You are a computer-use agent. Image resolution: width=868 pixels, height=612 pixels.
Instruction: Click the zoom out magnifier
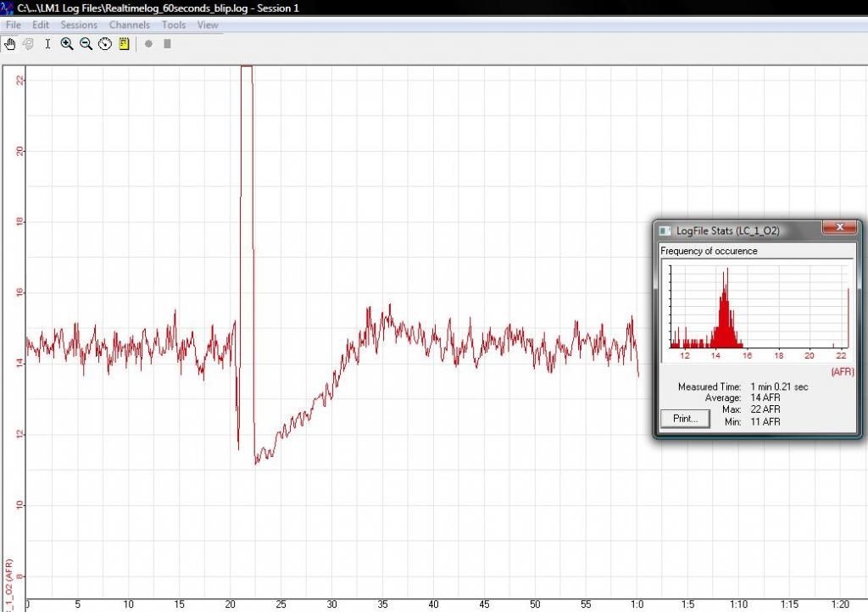86,43
